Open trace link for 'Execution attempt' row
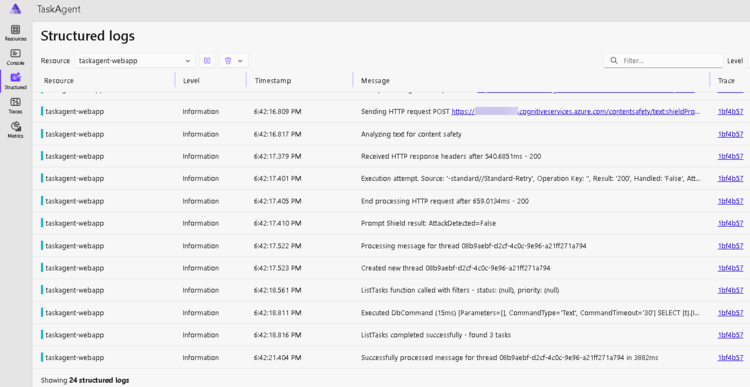Viewport: 750px width, 387px height. click(x=730, y=178)
